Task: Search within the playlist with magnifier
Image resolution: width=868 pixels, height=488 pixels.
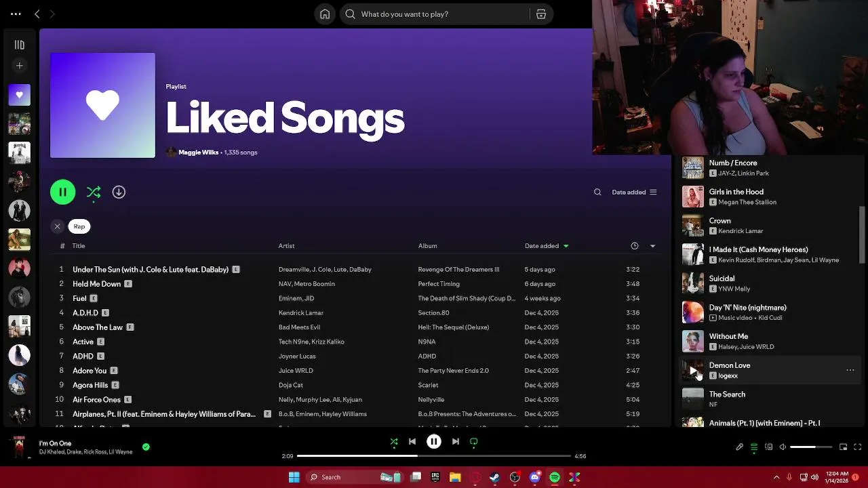Action: (x=597, y=192)
